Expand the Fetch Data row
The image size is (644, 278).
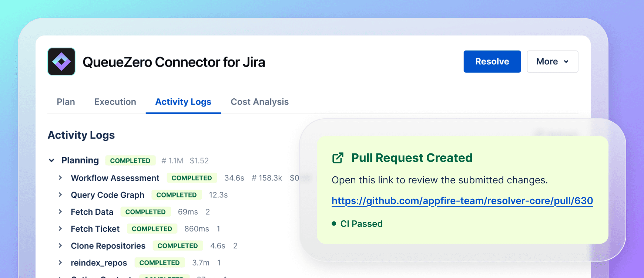[x=60, y=212]
